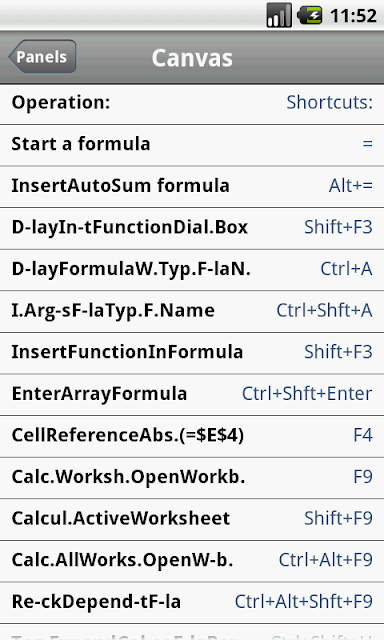Viewport: 384px width, 640px height.
Task: Tap the Canvas title header
Action: click(192, 58)
